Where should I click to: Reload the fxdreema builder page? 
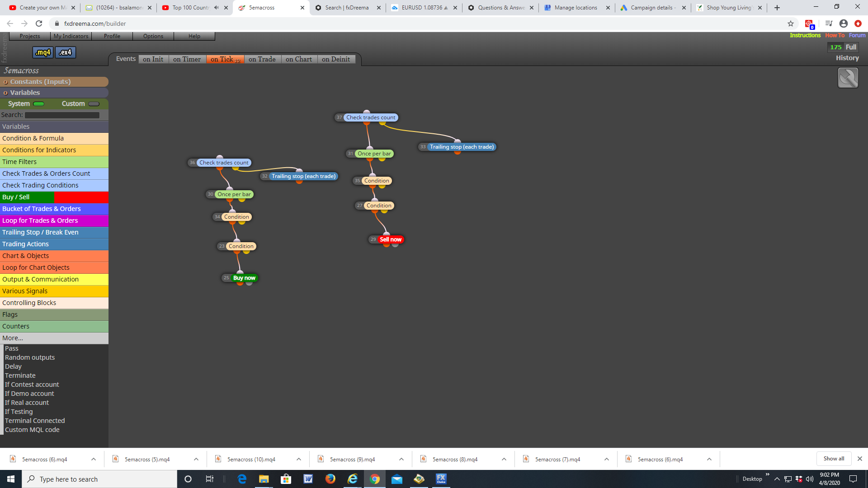[x=39, y=23]
